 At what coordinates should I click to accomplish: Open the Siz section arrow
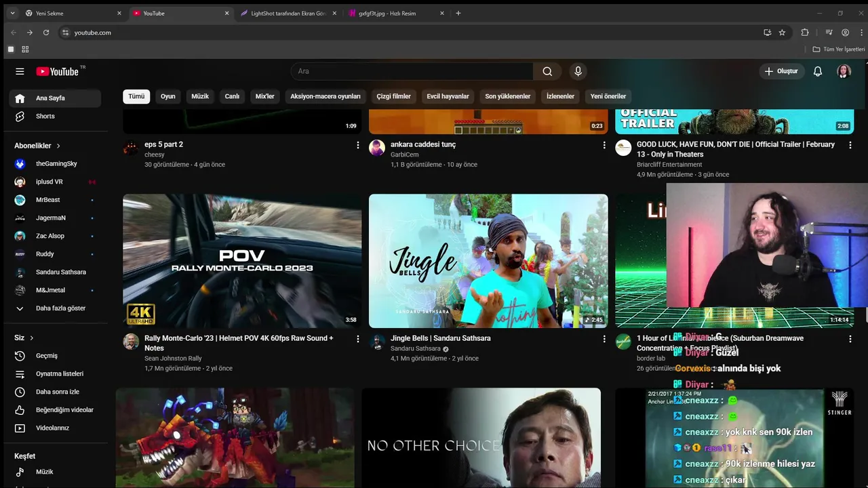tap(31, 338)
